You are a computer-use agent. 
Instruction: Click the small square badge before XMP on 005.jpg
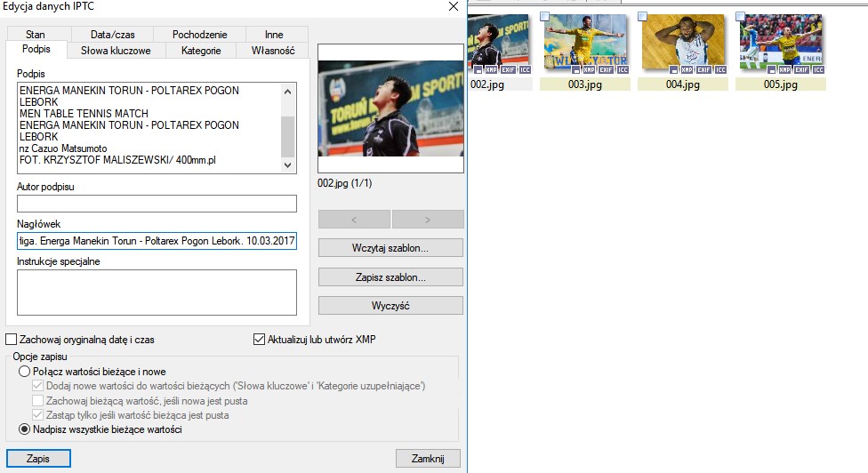coord(772,69)
